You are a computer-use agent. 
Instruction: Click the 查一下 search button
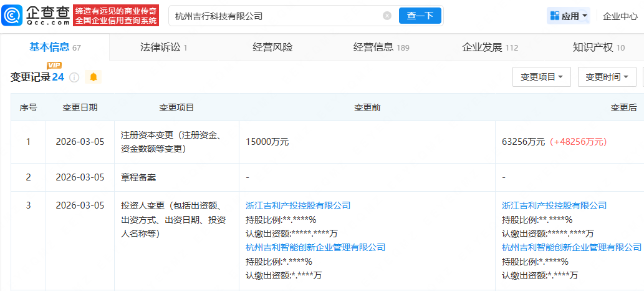click(420, 16)
